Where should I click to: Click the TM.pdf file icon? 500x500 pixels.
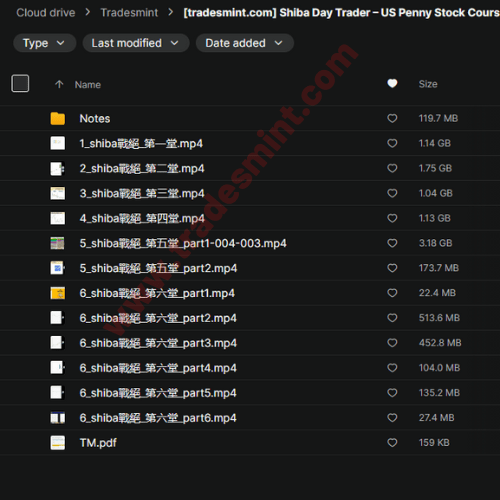[58, 443]
